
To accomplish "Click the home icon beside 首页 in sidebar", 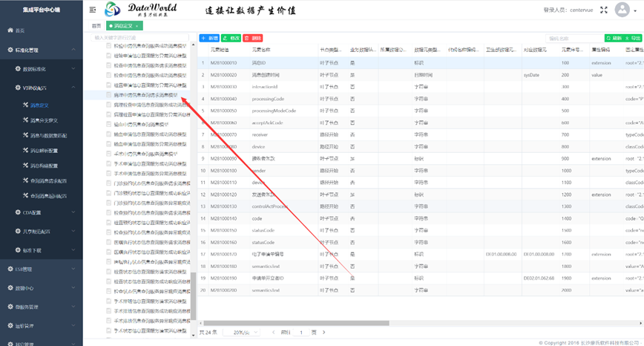I will (10, 30).
